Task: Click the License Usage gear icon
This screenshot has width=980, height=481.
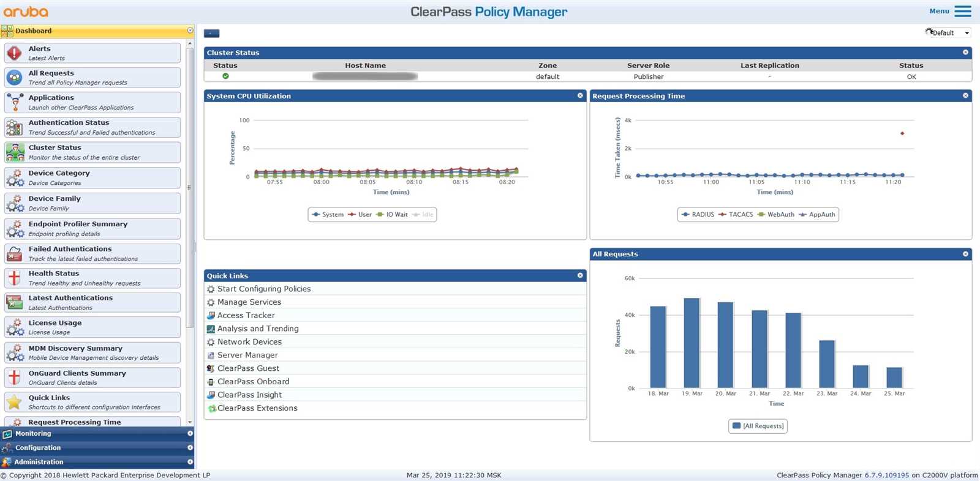Action: click(14, 327)
